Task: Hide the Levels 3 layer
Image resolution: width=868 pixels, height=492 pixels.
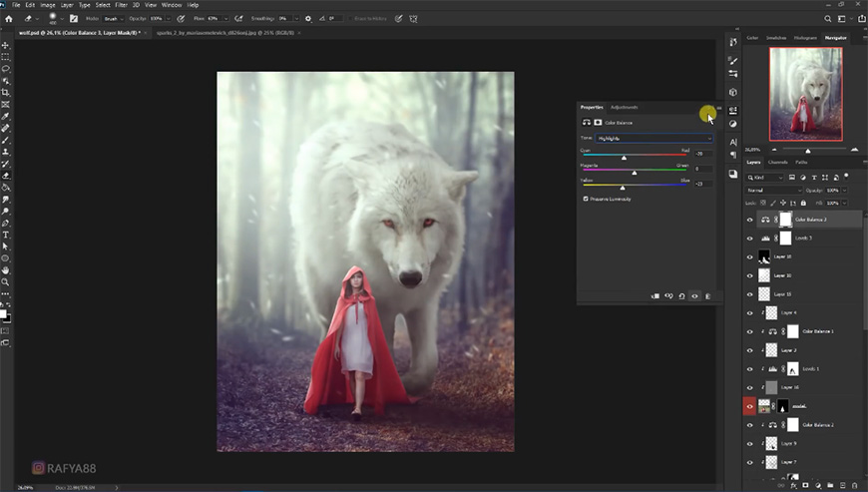Action: click(x=750, y=239)
